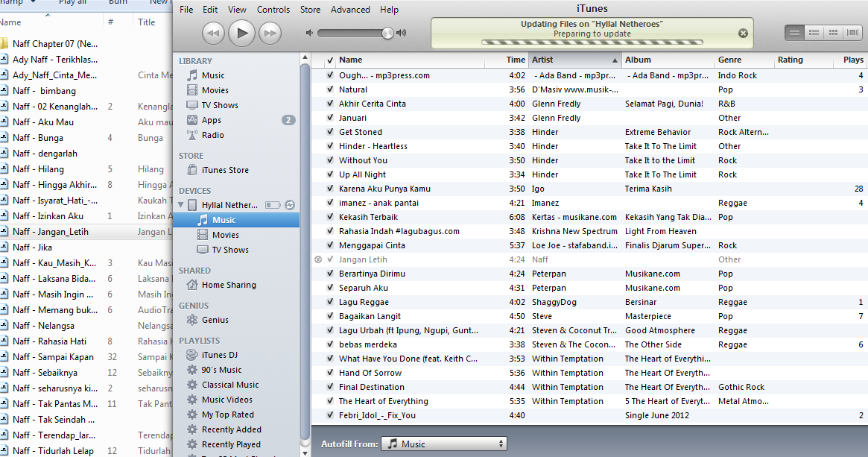The width and height of the screenshot is (868, 457).
Task: Switch to grid view icon
Action: tap(833, 33)
